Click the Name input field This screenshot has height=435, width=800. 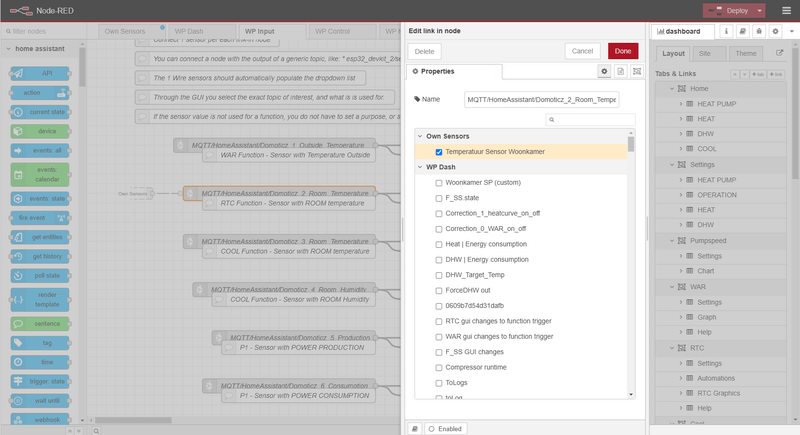click(541, 99)
